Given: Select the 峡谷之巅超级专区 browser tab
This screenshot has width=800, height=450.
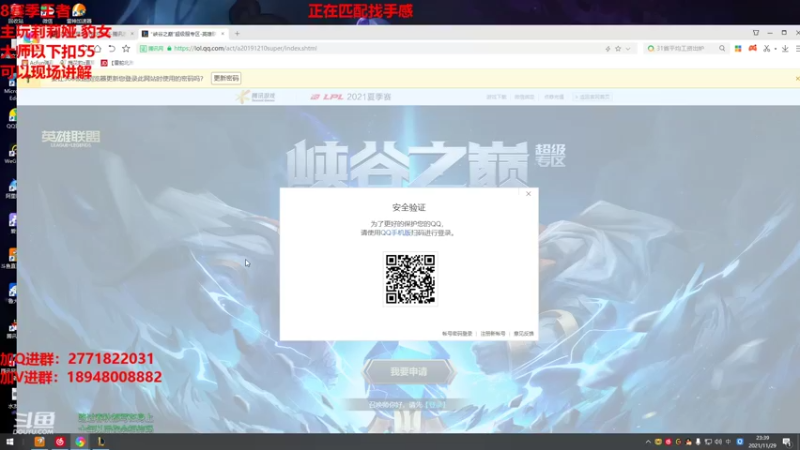Looking at the screenshot, I should 183,34.
